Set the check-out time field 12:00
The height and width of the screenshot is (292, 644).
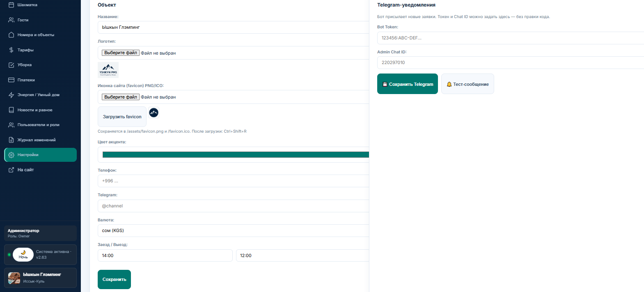[303, 255]
